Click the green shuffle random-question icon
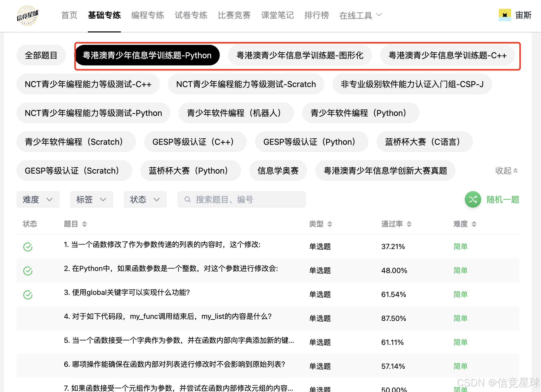The image size is (541, 392). point(472,199)
